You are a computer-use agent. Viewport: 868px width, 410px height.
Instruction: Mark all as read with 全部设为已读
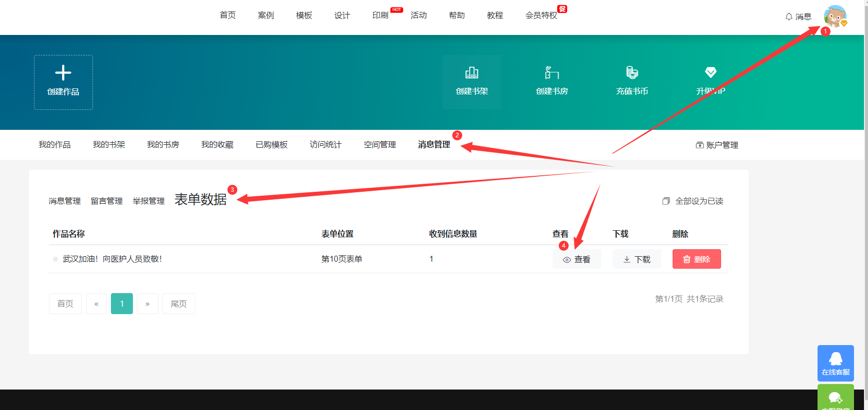pyautogui.click(x=693, y=201)
